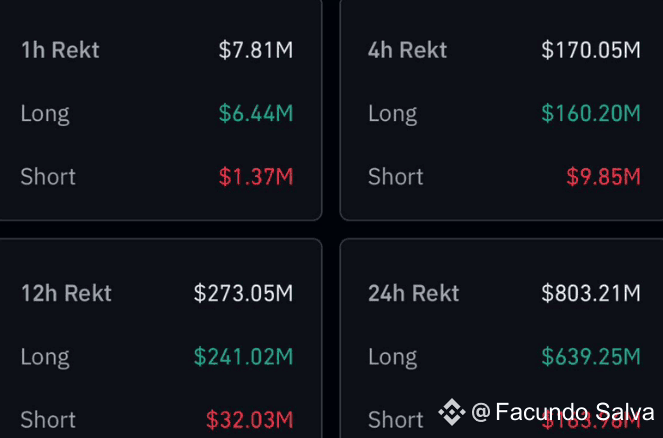This screenshot has width=663, height=438.
Task: Select the 1h Long value $6.44M
Action: click(x=256, y=113)
